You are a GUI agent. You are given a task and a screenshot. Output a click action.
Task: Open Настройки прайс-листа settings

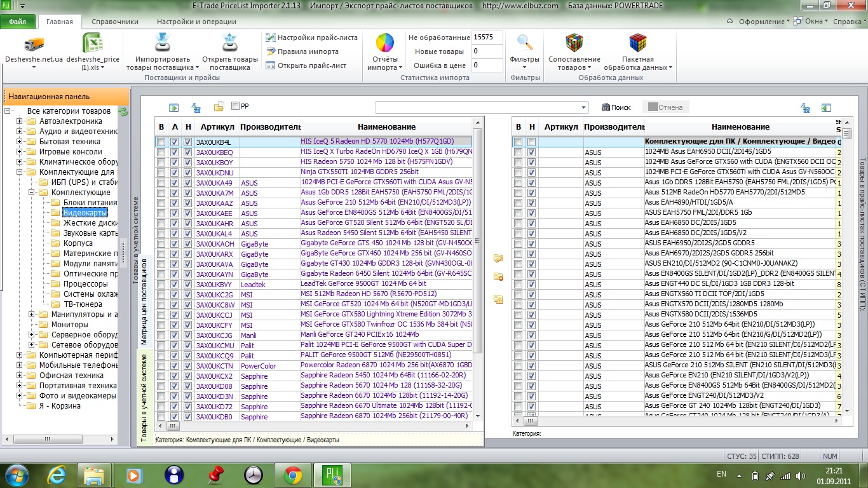click(x=311, y=37)
